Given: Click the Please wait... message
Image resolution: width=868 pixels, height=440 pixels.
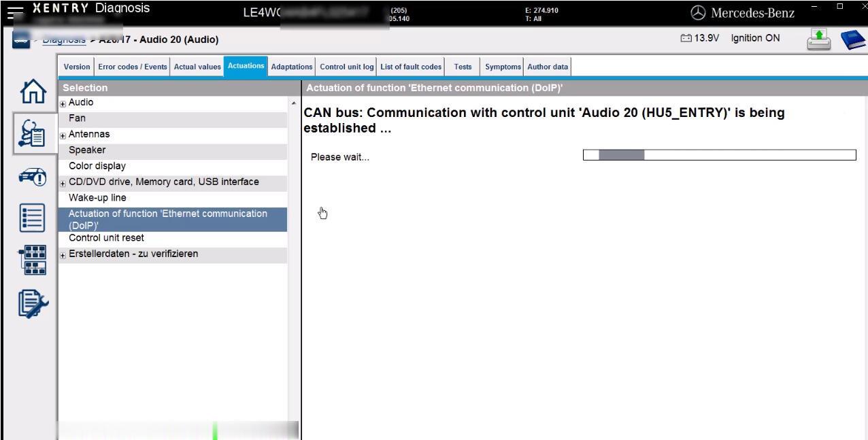Looking at the screenshot, I should point(340,157).
